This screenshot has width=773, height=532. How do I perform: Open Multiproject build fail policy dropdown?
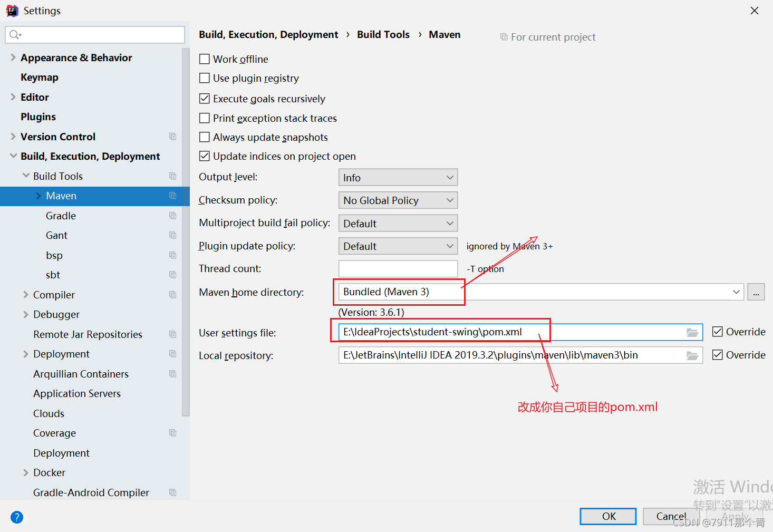[398, 223]
